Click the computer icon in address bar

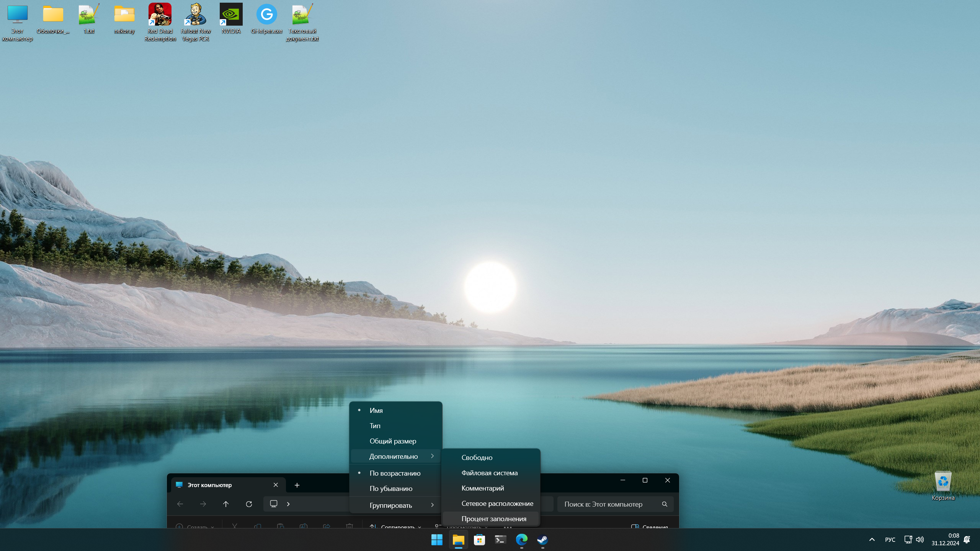(x=273, y=504)
